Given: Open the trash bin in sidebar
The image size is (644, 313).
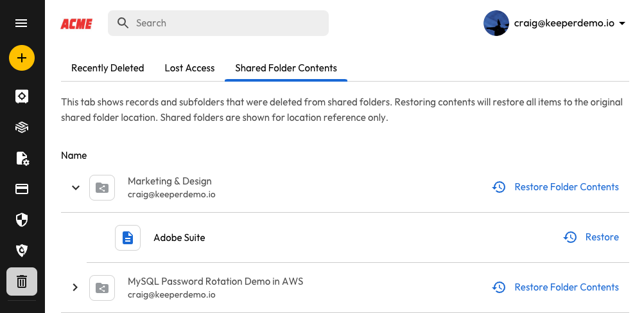Looking at the screenshot, I should click(21, 282).
